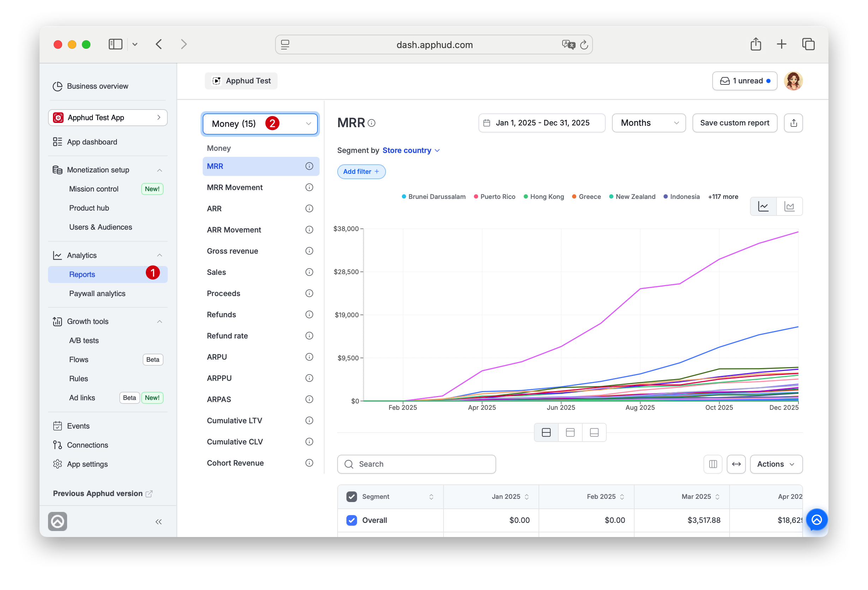Show info icon for ARR row
Viewport: 868px width, 590px height.
(x=309, y=208)
